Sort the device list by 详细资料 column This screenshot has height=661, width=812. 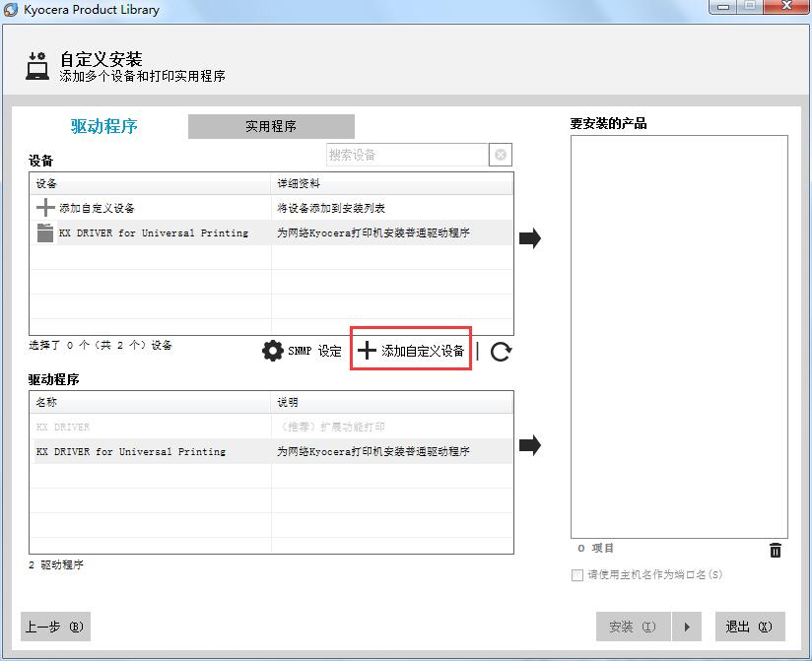pos(392,183)
